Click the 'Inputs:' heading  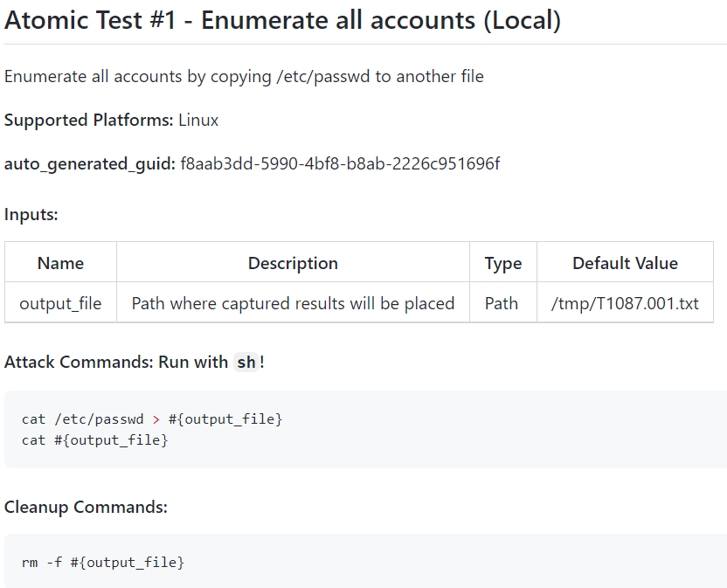(x=31, y=214)
